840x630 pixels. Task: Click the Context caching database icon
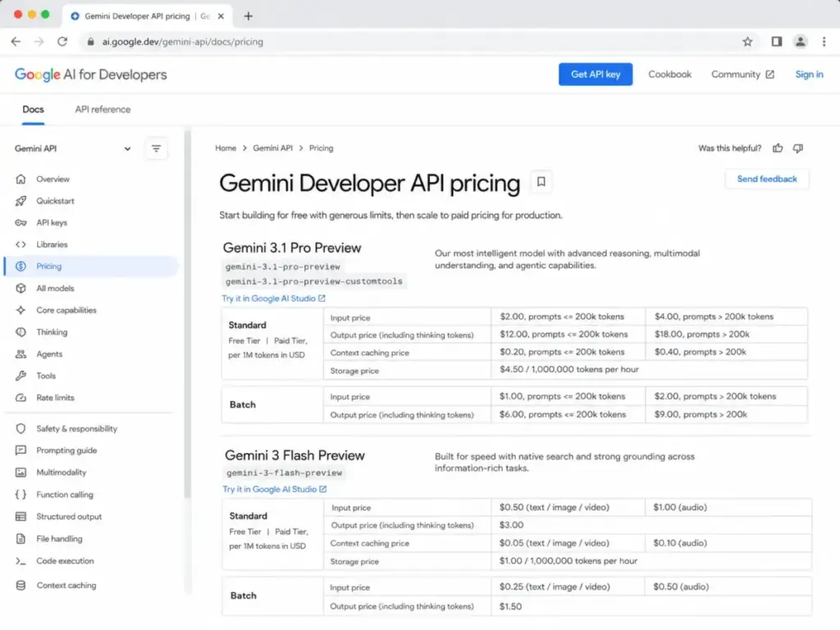click(x=21, y=586)
